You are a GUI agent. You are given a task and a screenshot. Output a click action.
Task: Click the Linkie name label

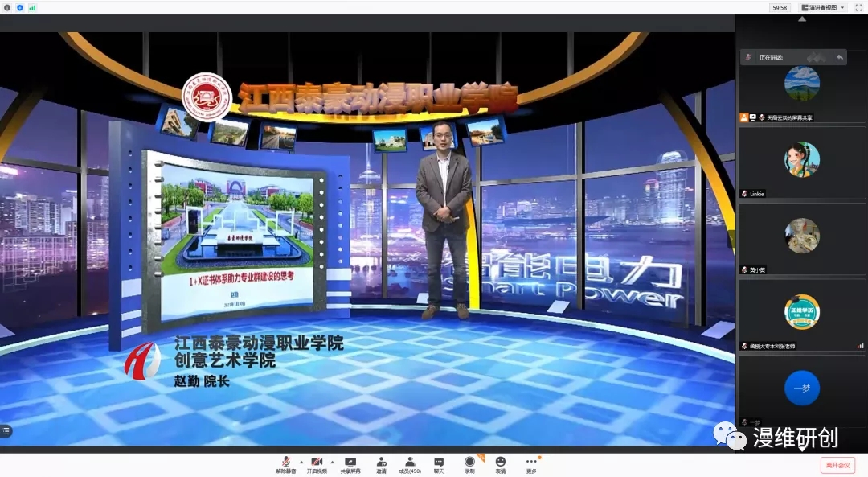(x=757, y=194)
